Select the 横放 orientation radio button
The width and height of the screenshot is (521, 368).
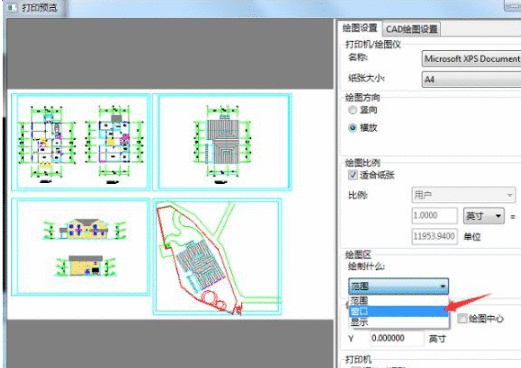click(352, 128)
